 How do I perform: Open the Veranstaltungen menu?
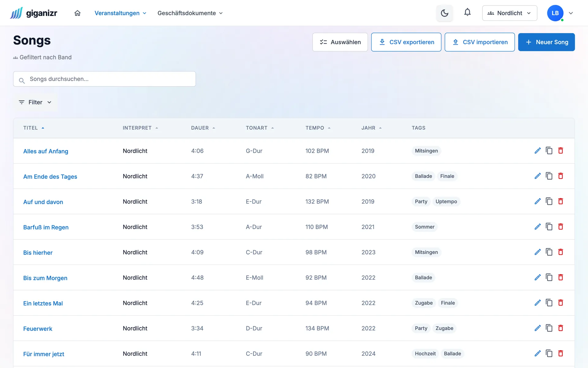point(120,13)
